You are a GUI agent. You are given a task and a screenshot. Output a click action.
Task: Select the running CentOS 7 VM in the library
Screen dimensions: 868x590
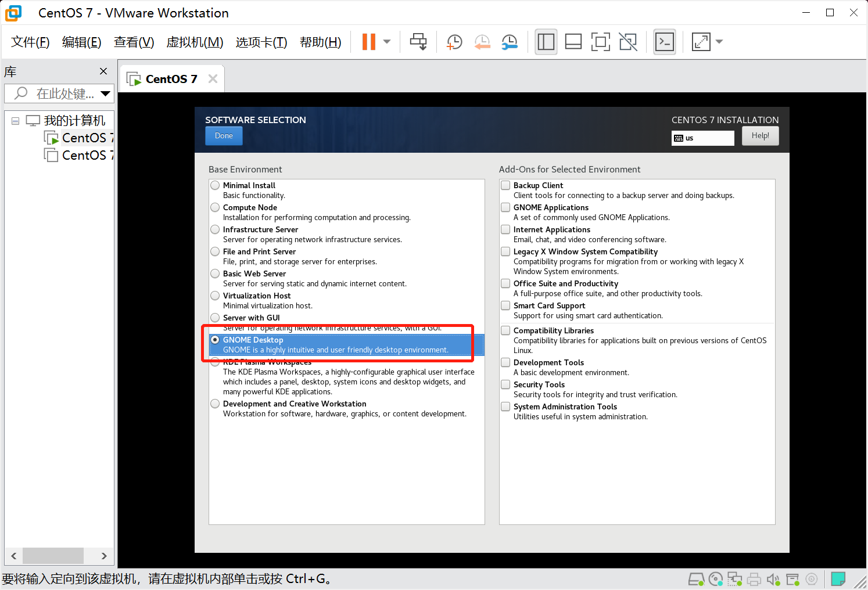tap(80, 138)
